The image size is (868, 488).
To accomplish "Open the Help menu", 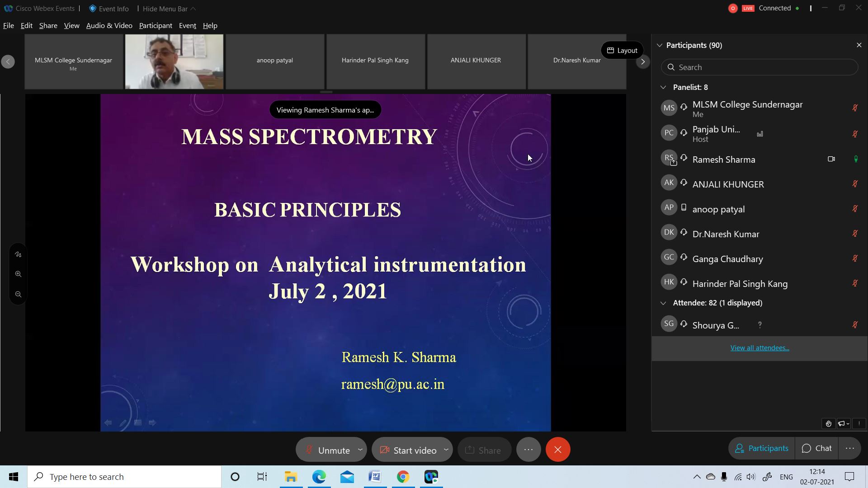I will tap(210, 26).
